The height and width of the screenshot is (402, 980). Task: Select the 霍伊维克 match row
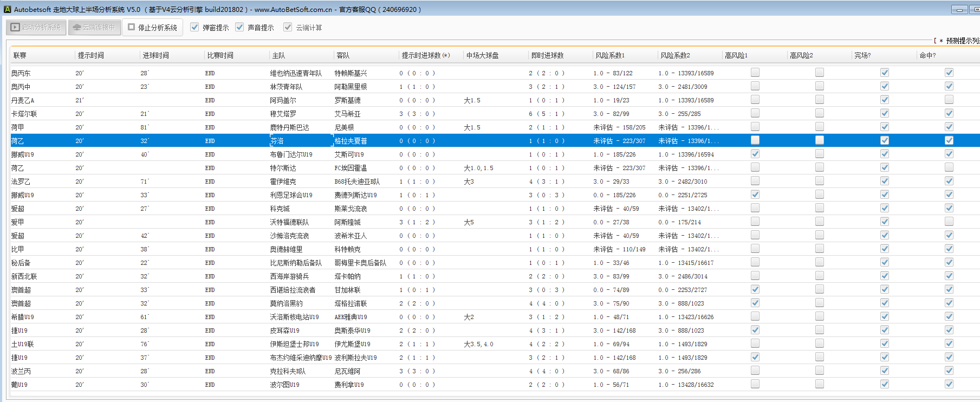(283, 181)
